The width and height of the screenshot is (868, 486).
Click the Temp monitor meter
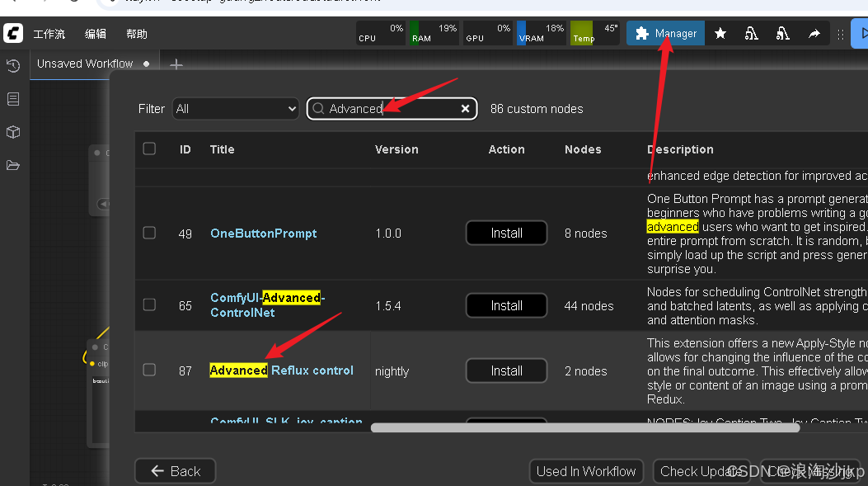[x=594, y=33]
